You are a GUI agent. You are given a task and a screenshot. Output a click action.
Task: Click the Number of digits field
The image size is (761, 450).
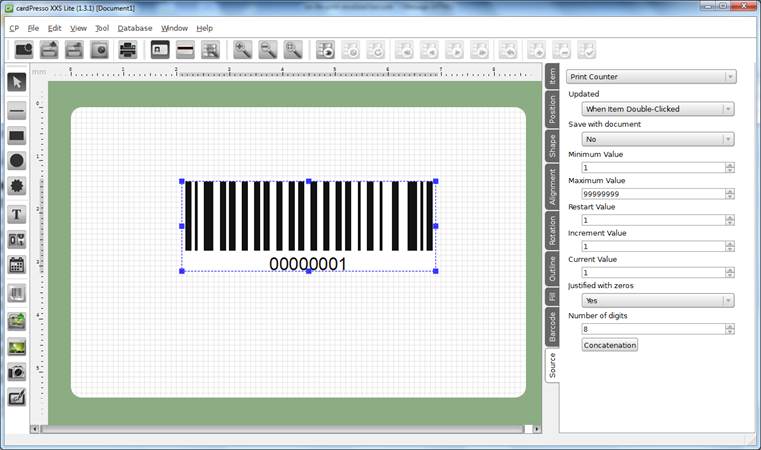coord(653,329)
